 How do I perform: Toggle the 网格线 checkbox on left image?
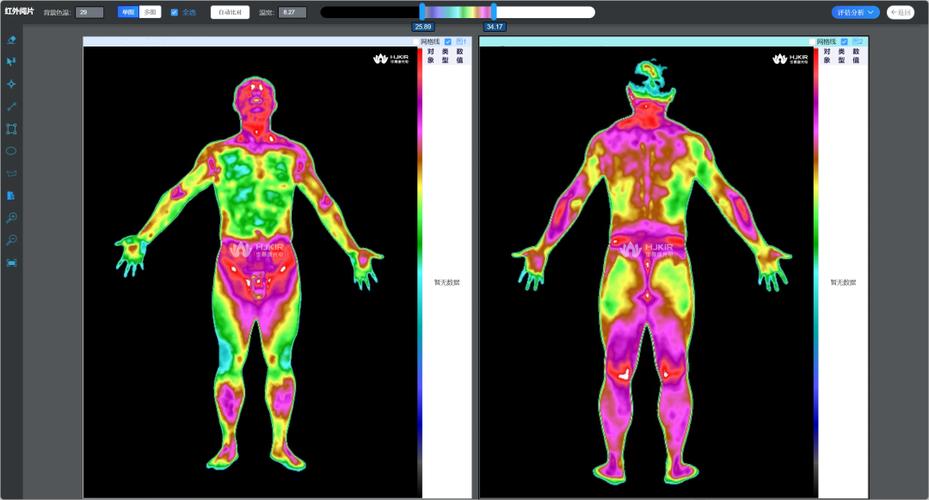point(448,41)
